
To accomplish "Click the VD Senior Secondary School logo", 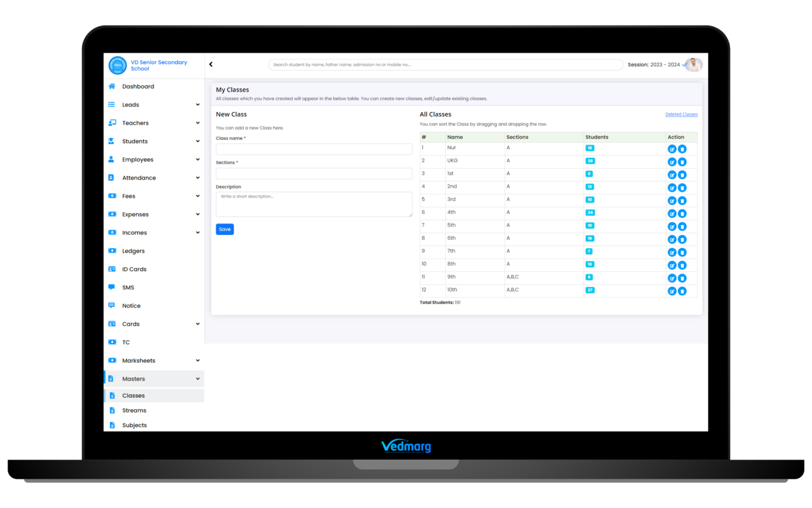I will [117, 66].
